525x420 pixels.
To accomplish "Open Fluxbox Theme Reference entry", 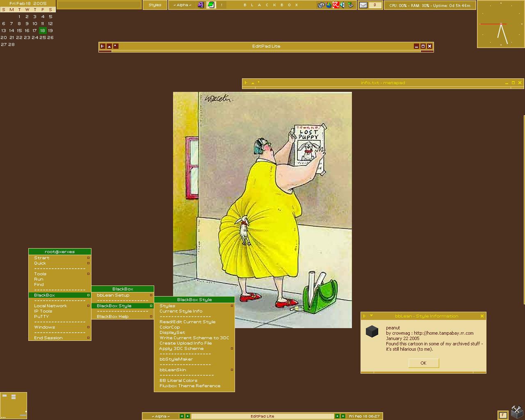I will pos(194,386).
